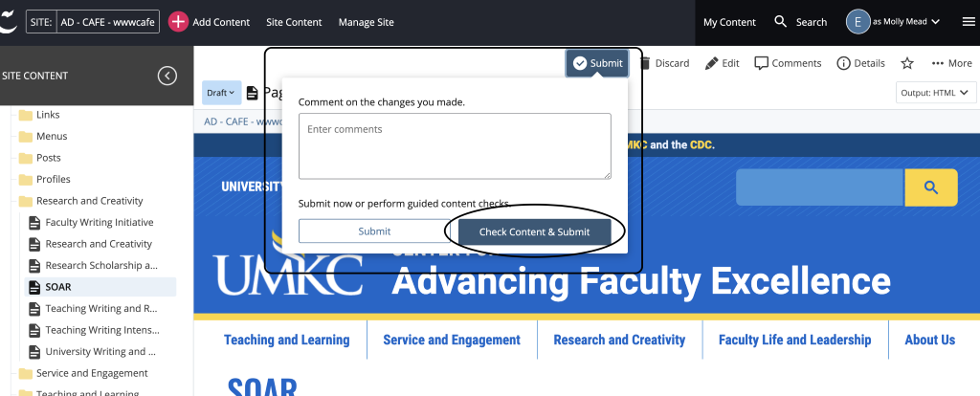This screenshot has height=396, width=980.
Task: Click the red plus Add Content icon
Action: point(178,22)
